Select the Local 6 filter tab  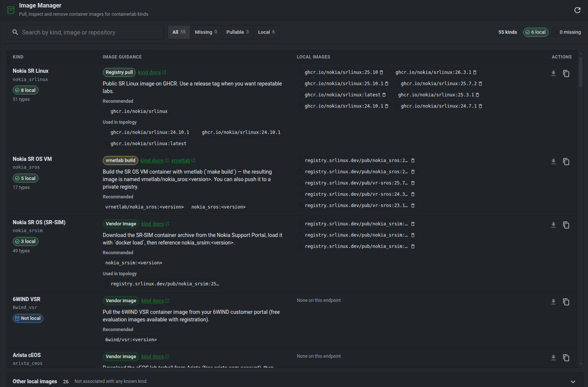pyautogui.click(x=266, y=32)
